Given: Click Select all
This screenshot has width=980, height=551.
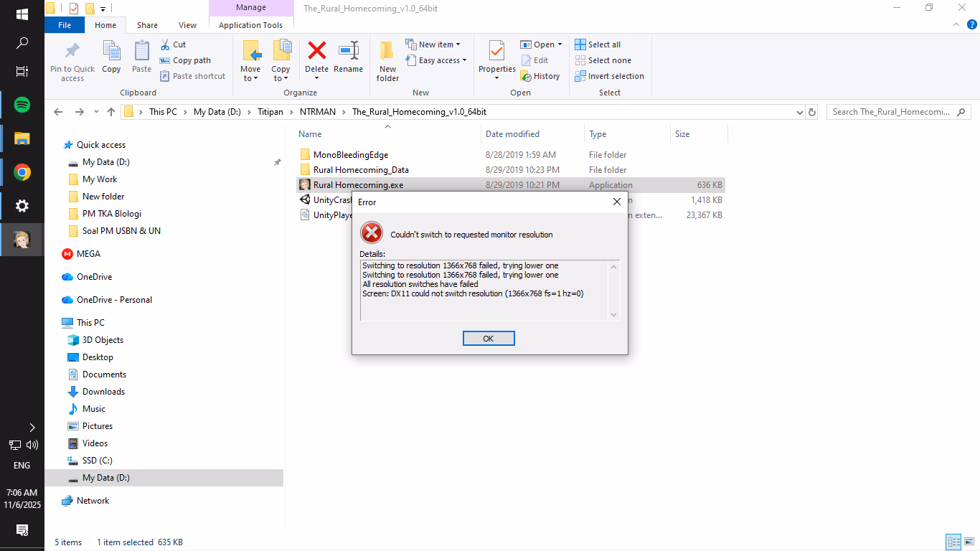Looking at the screenshot, I should point(598,44).
